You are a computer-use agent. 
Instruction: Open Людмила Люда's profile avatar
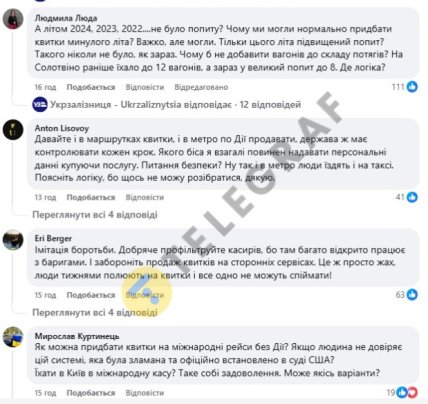click(13, 19)
